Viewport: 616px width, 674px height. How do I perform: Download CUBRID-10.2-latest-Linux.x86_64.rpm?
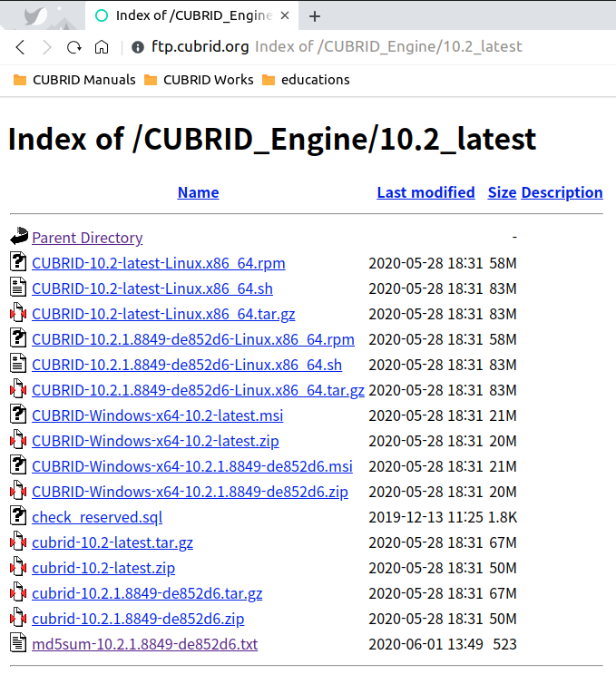tap(159, 263)
